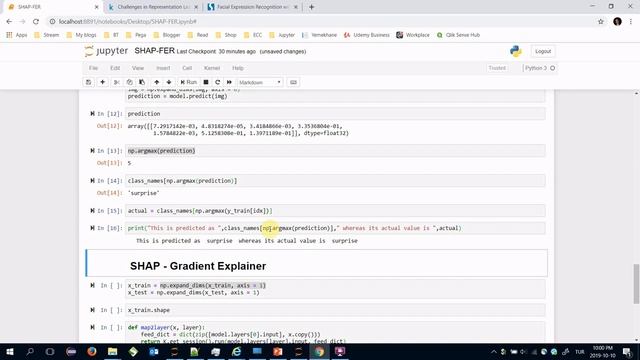Select the SHAP - Gradient Explainer heading cell
Image resolution: width=640 pixels, height=360 pixels.
(317, 263)
